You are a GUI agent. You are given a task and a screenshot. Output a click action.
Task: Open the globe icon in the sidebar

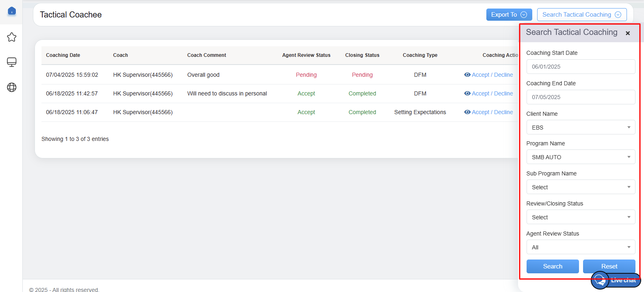pos(12,87)
